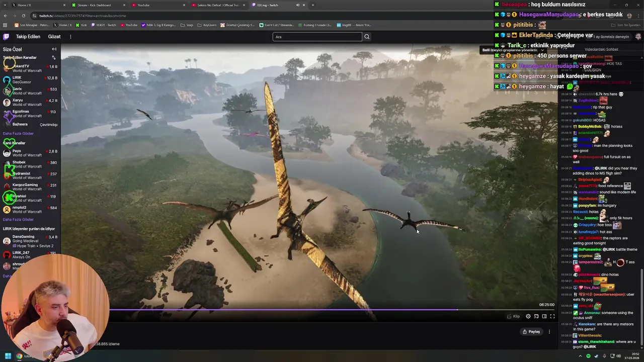644x362 pixels.
Task: Sort the Takip Edilen Kanallar list
Action: [54, 58]
